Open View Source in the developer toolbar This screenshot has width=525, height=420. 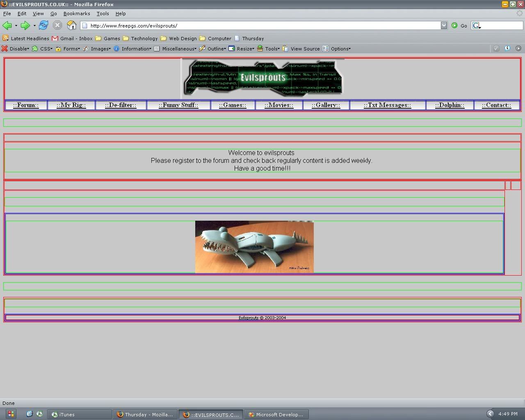pyautogui.click(x=305, y=49)
